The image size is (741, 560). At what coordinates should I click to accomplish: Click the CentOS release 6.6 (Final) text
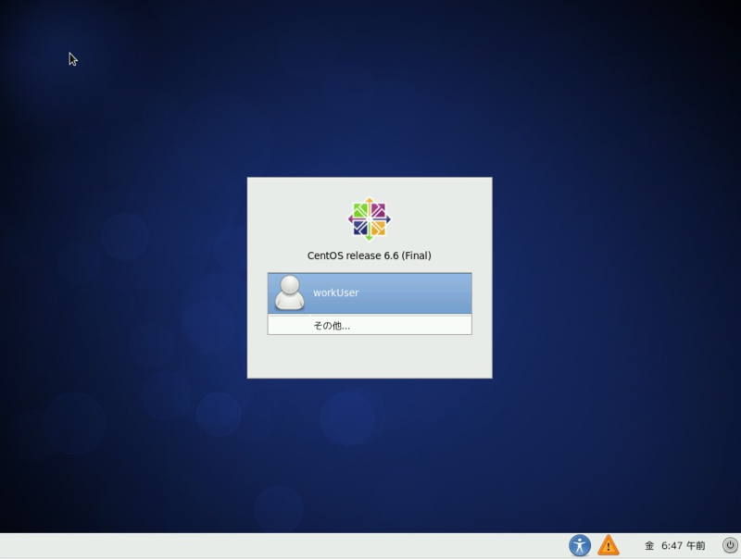coord(369,255)
